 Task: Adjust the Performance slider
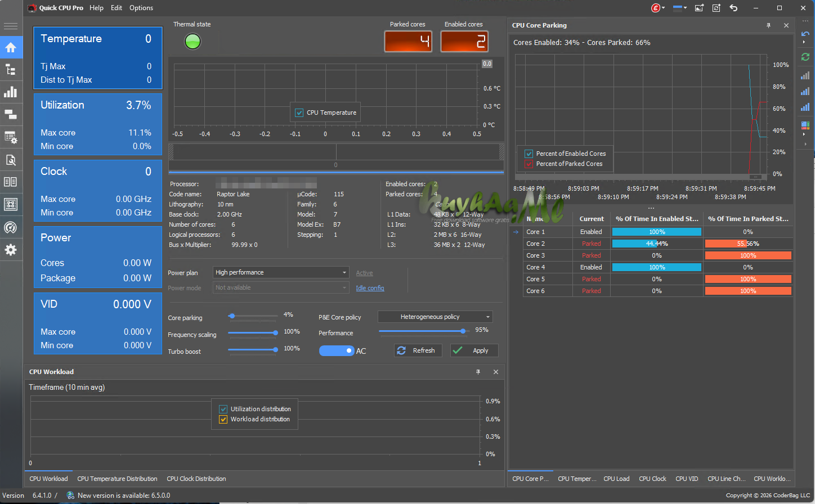(x=424, y=331)
